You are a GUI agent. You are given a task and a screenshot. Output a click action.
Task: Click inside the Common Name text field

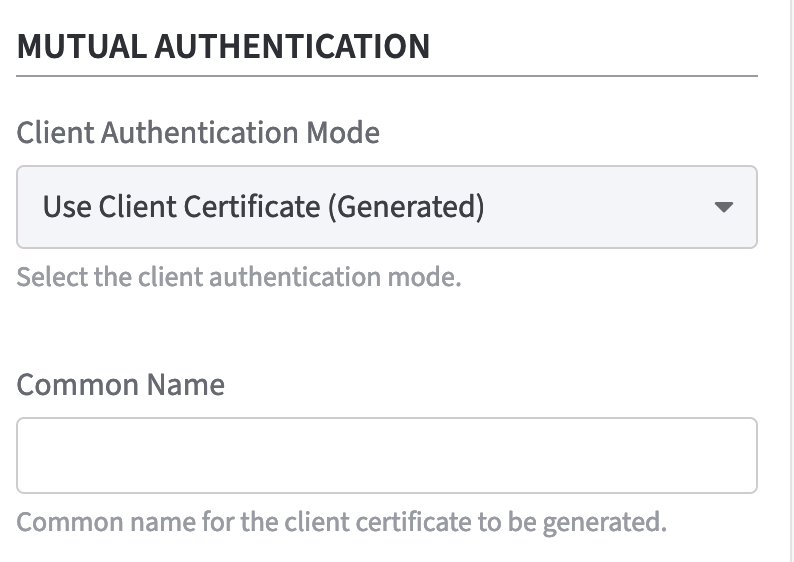coord(386,455)
